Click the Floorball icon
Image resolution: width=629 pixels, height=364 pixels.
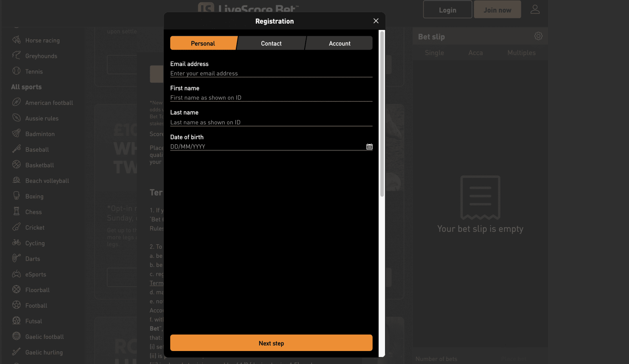17,289
